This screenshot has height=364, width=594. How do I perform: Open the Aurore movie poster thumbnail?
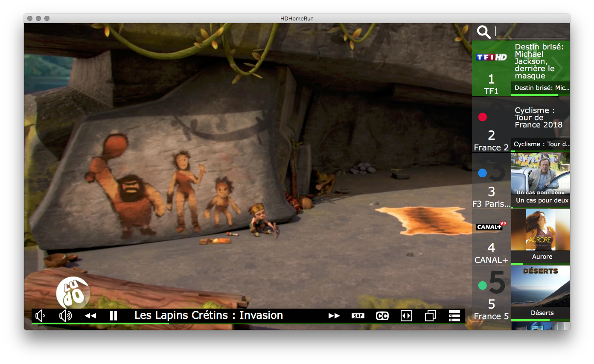541,230
